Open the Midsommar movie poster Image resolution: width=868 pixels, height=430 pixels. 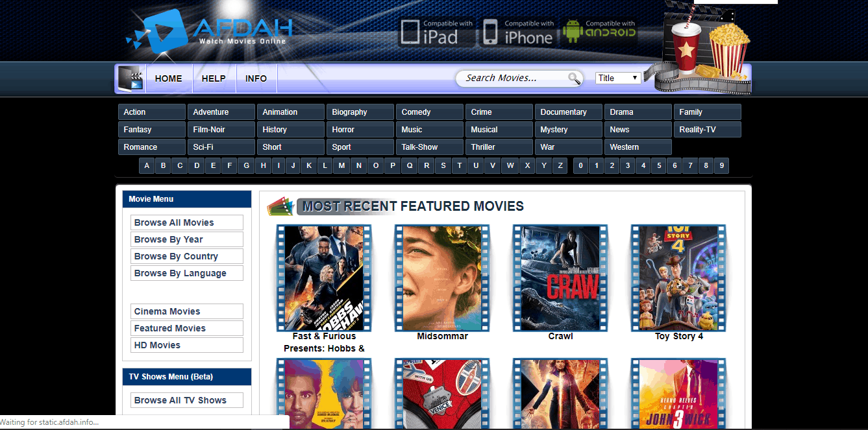click(442, 278)
